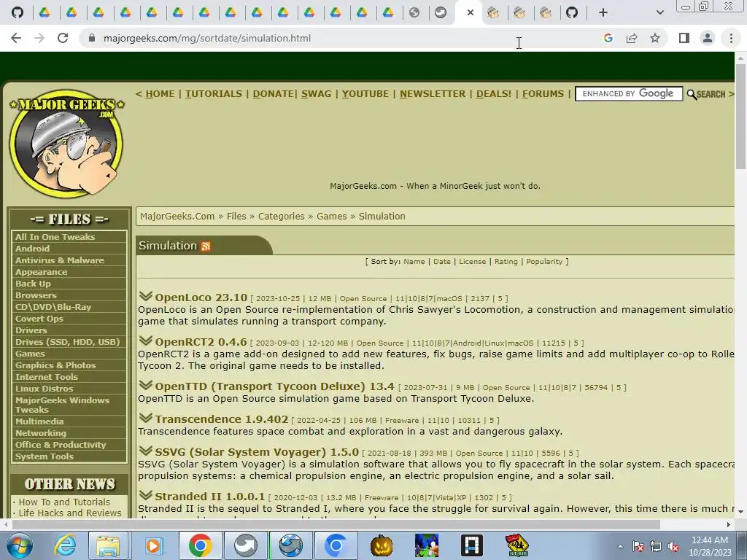The image size is (747, 560).
Task: Expand the Transcendence 1.9.402 entry arrow
Action: [146, 418]
